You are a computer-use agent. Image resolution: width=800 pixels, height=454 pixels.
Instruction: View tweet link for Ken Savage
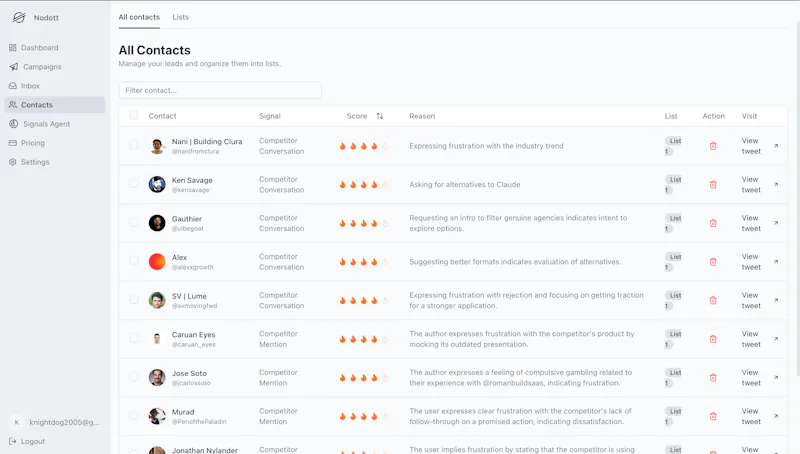751,185
